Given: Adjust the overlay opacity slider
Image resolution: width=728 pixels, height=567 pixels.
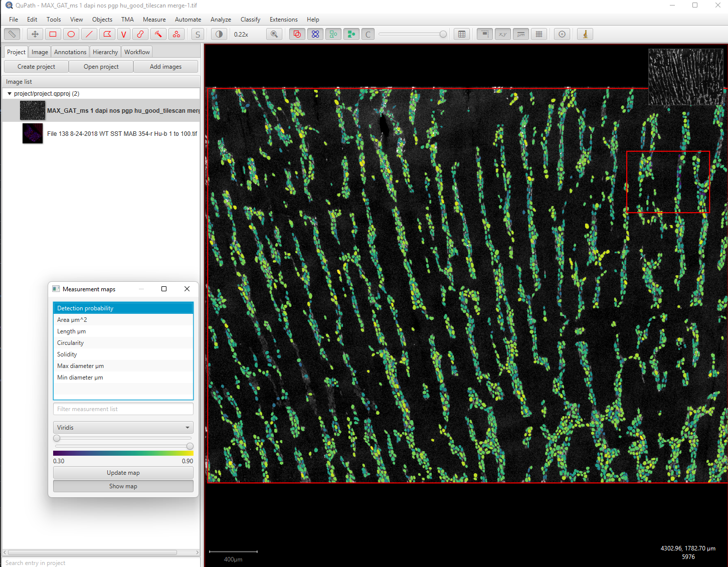Looking at the screenshot, I should 443,34.
